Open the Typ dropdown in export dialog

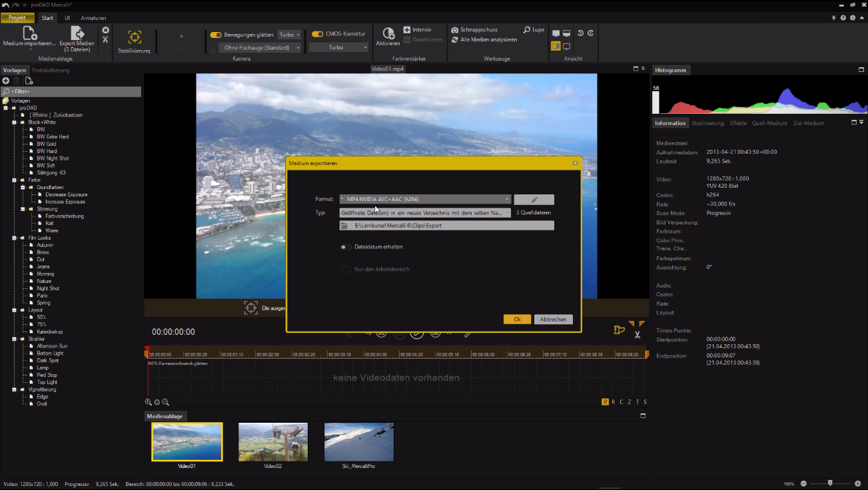(425, 213)
